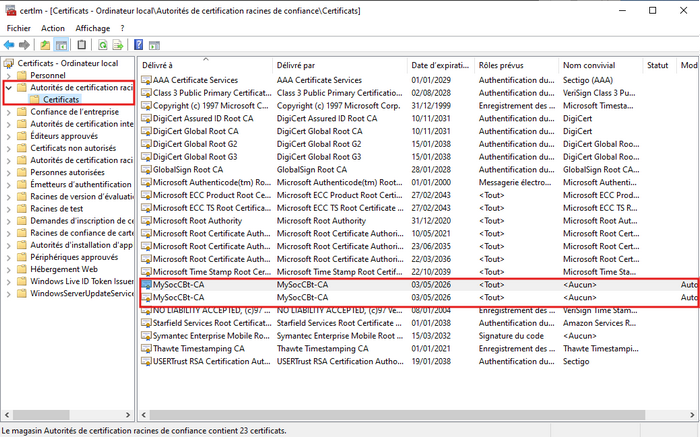Screen dimensions: 700x437
Task: Click the blue Help toolbar icon
Action: tap(139, 45)
